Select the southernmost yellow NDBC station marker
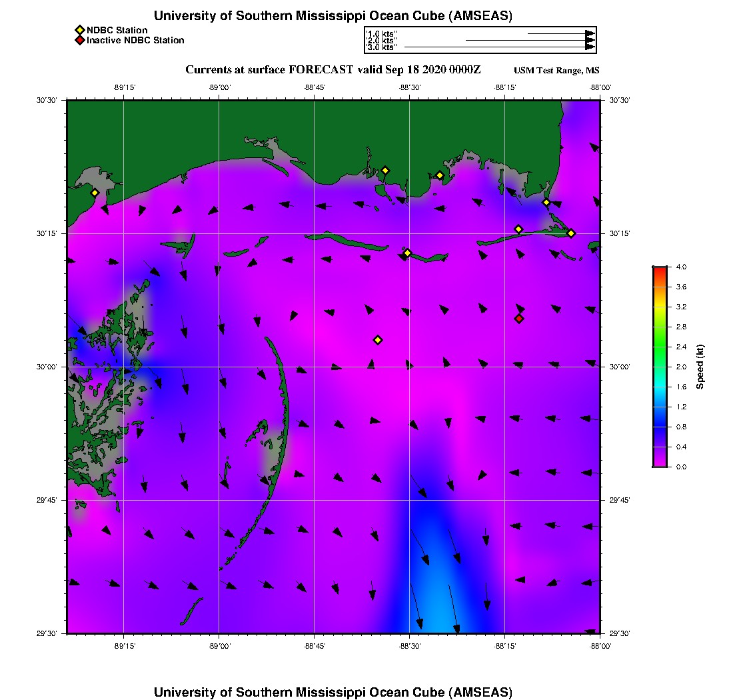 378,340
